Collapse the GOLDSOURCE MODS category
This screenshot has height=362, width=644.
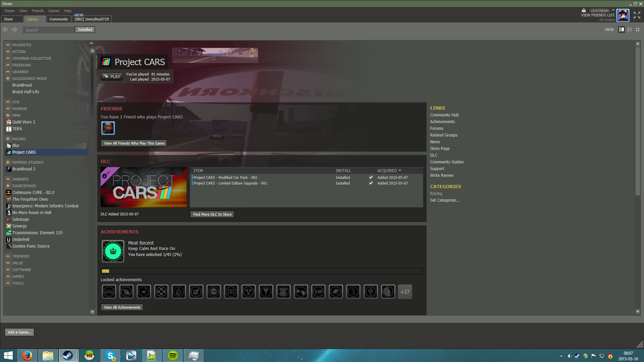click(8, 78)
